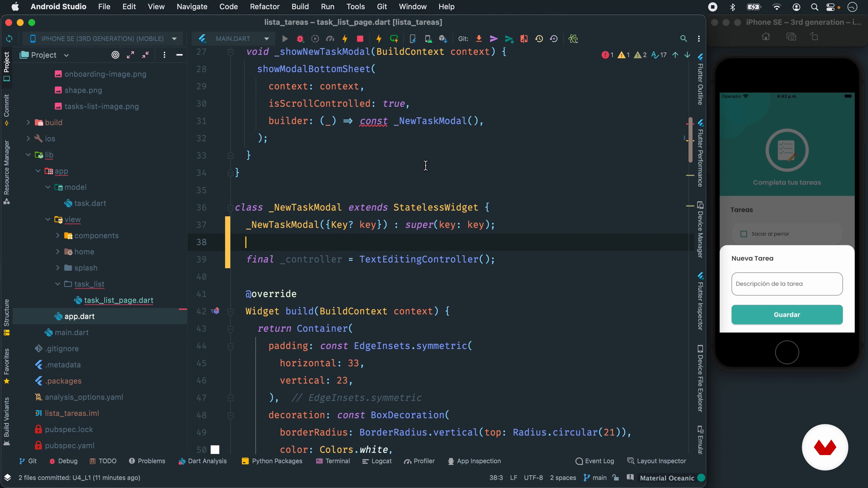Viewport: 868px width, 488px height.
Task: Click the Sync refresh icon in toolbar
Action: (x=9, y=39)
